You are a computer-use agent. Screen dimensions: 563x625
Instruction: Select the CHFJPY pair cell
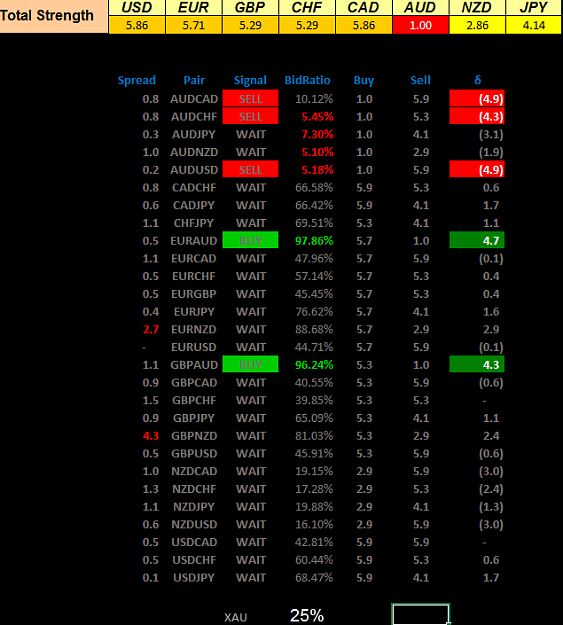194,223
